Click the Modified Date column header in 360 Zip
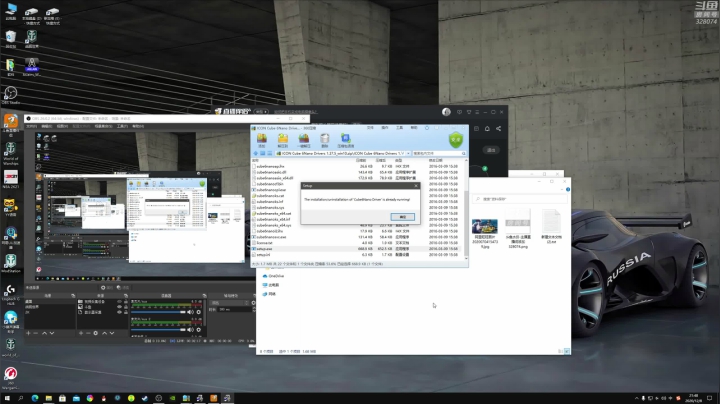This screenshot has width=720, height=404. (435, 160)
